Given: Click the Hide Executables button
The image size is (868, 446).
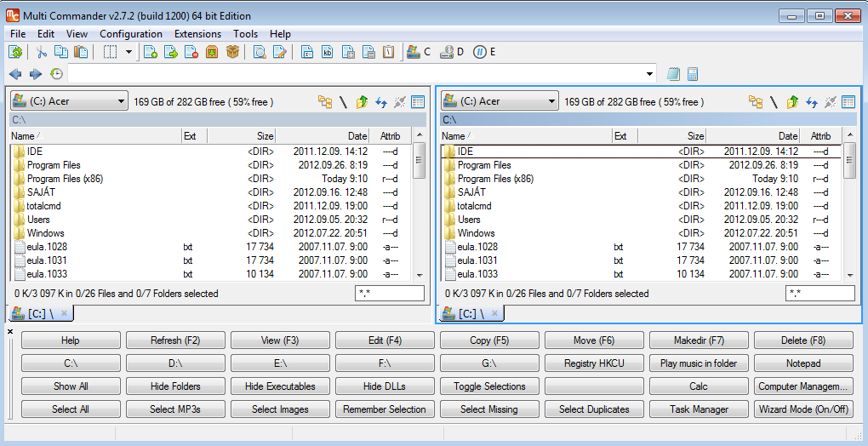Looking at the screenshot, I should click(280, 386).
